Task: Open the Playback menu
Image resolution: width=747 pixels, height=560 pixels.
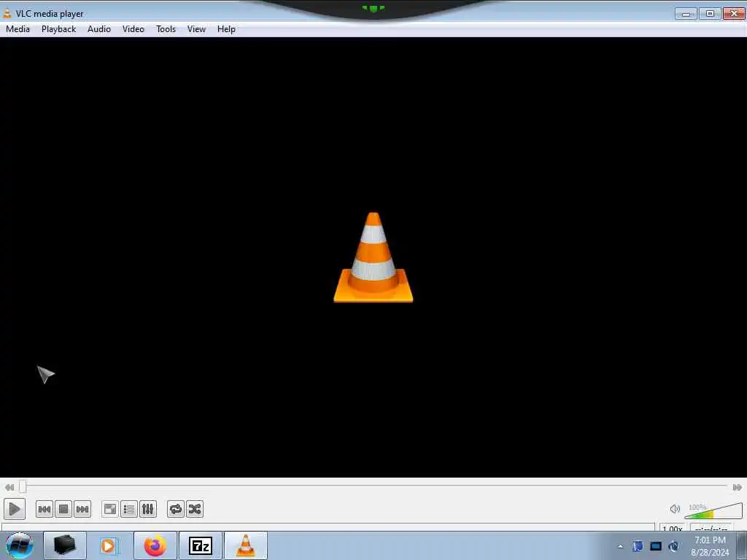Action: coord(58,29)
